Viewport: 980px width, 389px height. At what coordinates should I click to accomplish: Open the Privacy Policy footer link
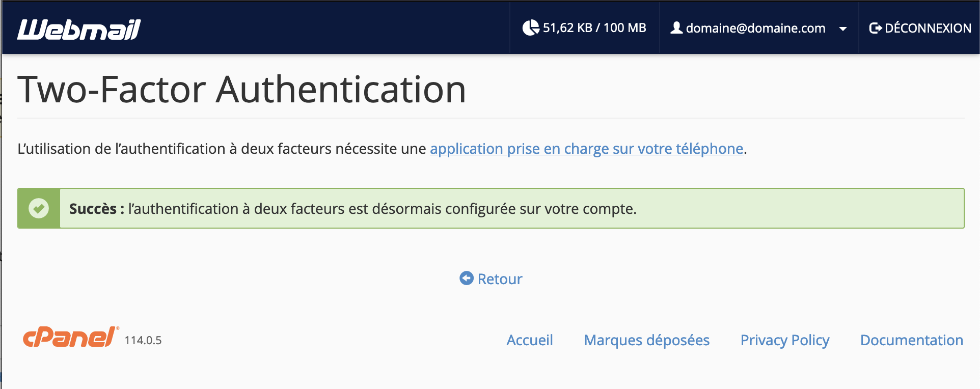[x=785, y=340]
